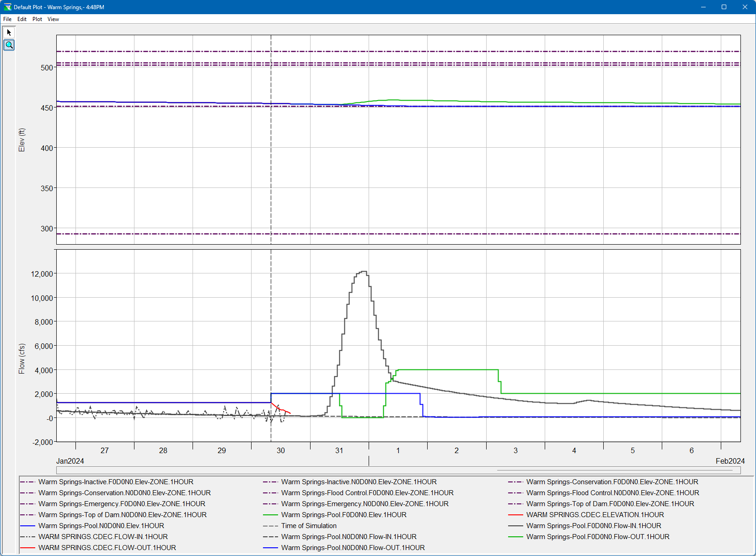Open the Edit menu
This screenshot has height=556, width=756.
[22, 19]
